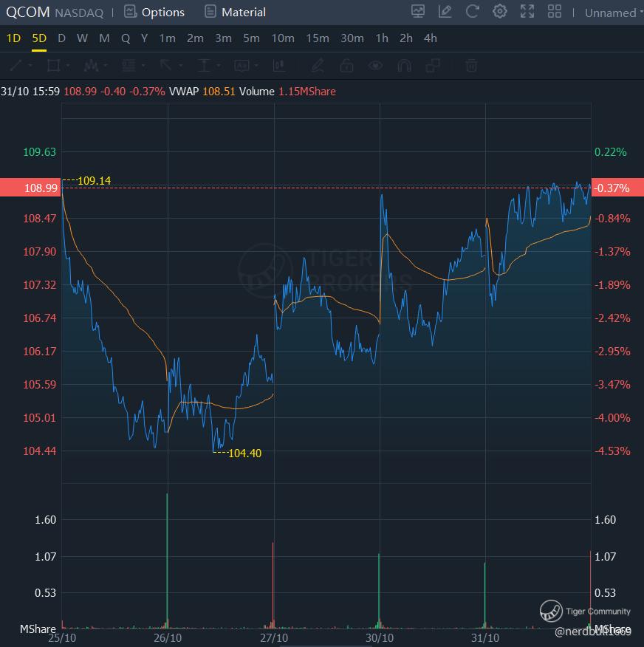644x647 pixels.
Task: Select the 2h interval
Action: (x=406, y=38)
